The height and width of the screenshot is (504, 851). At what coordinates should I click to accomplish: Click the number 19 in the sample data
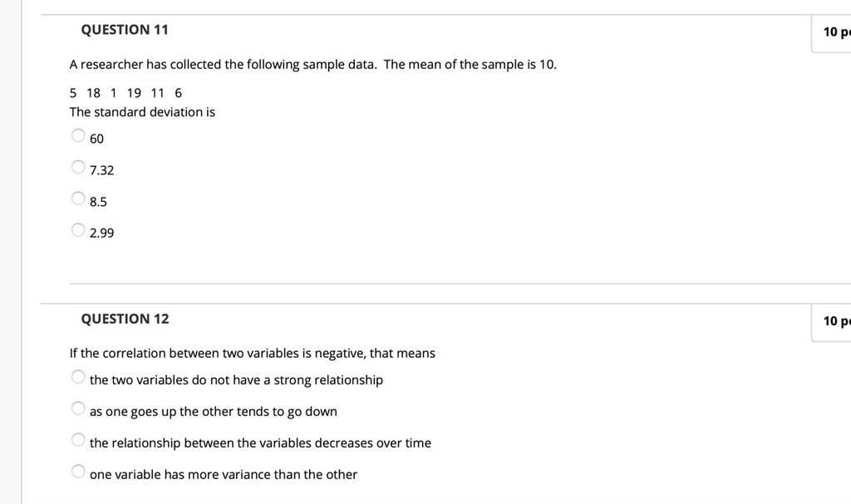(x=134, y=93)
